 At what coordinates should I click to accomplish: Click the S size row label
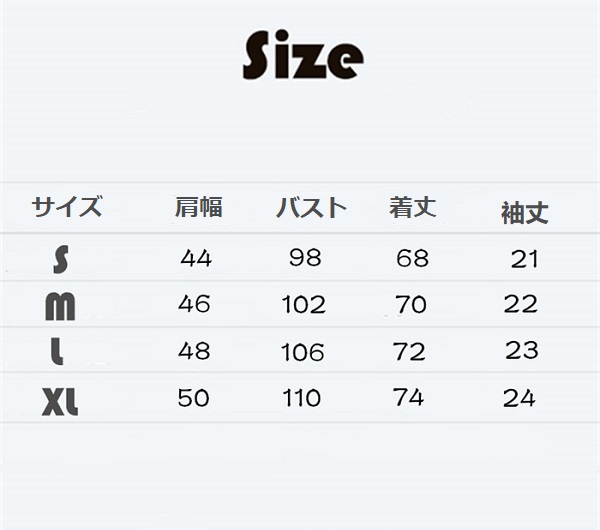[x=61, y=259]
